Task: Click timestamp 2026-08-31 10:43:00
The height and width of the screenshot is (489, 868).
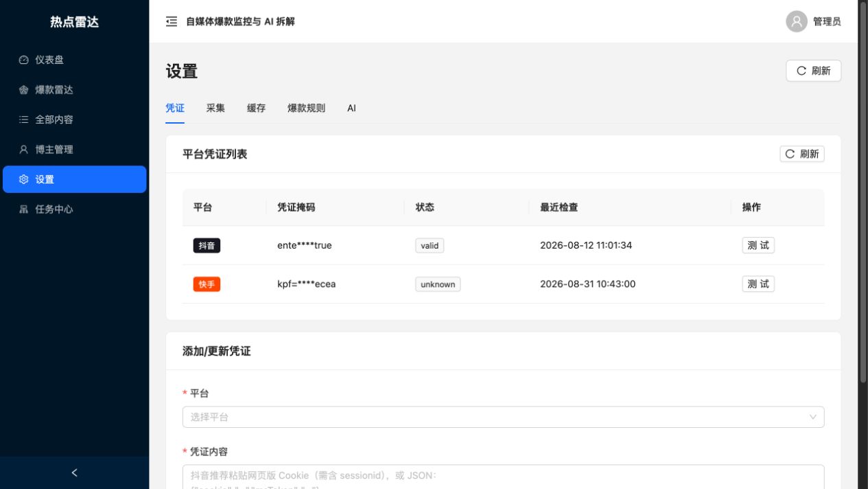Action: (588, 284)
